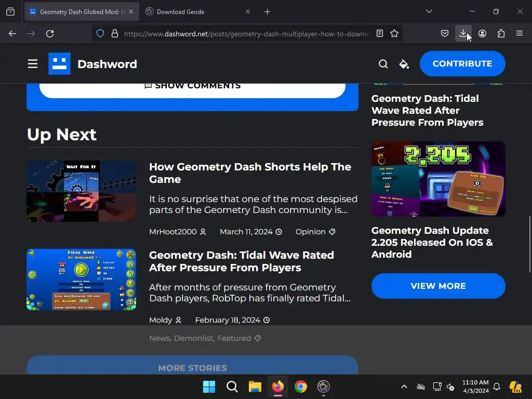Go forward one page

(x=31, y=34)
